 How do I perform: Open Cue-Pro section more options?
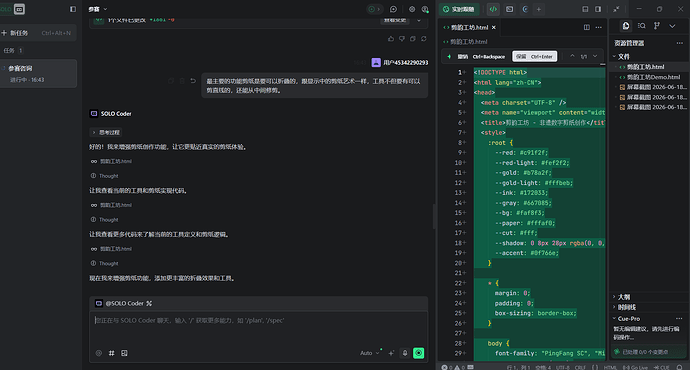tap(679, 319)
